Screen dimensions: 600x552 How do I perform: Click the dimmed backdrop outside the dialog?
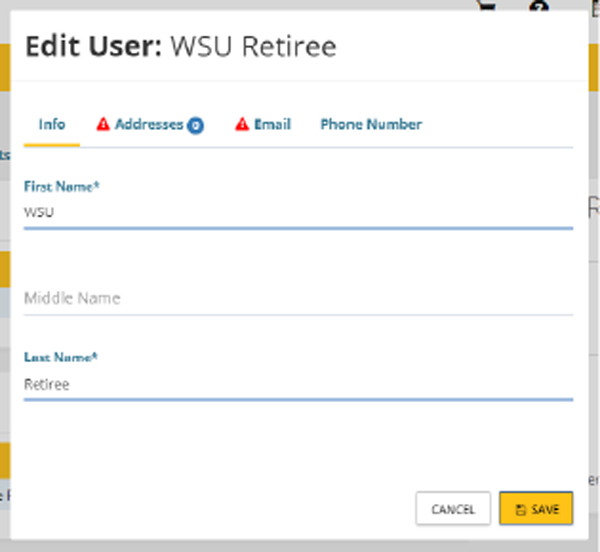pos(592,300)
